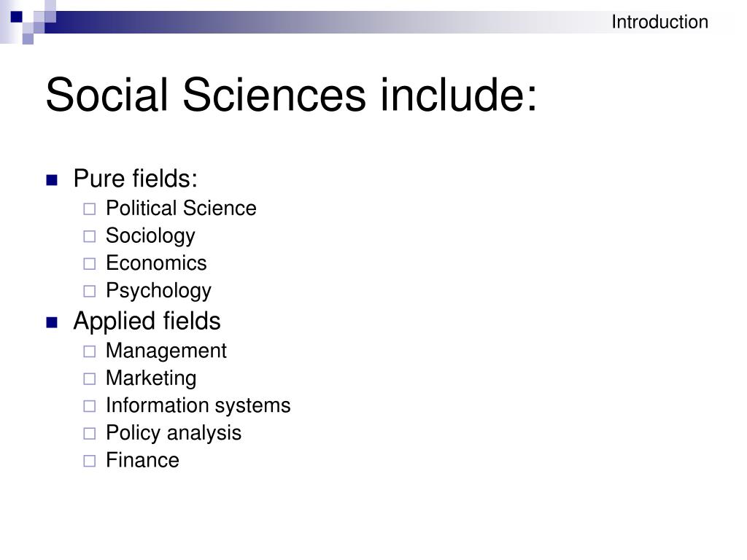Click the Political Science list item
747x560 pixels.
tap(181, 209)
